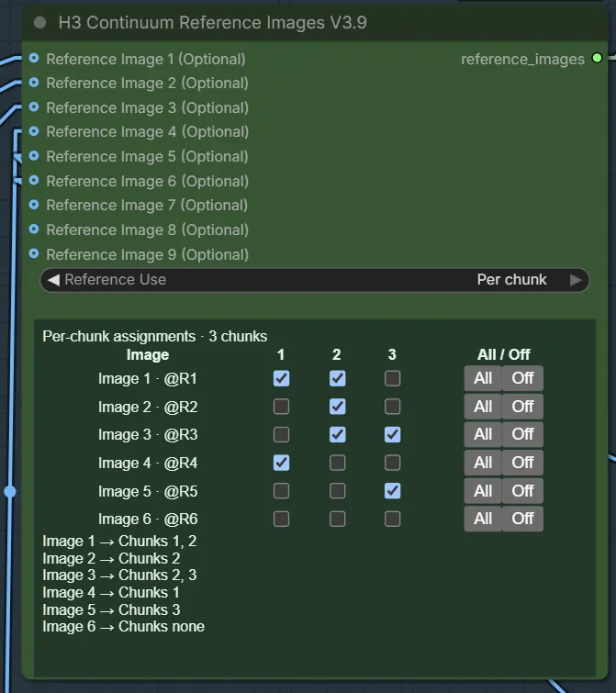The height and width of the screenshot is (693, 616).
Task: Click the reference_images output label
Action: pos(522,59)
